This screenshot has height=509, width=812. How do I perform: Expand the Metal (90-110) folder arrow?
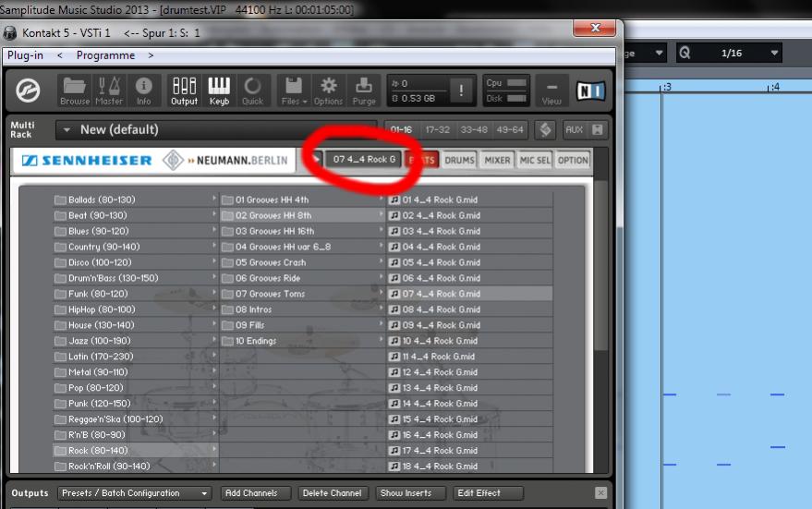coord(214,370)
